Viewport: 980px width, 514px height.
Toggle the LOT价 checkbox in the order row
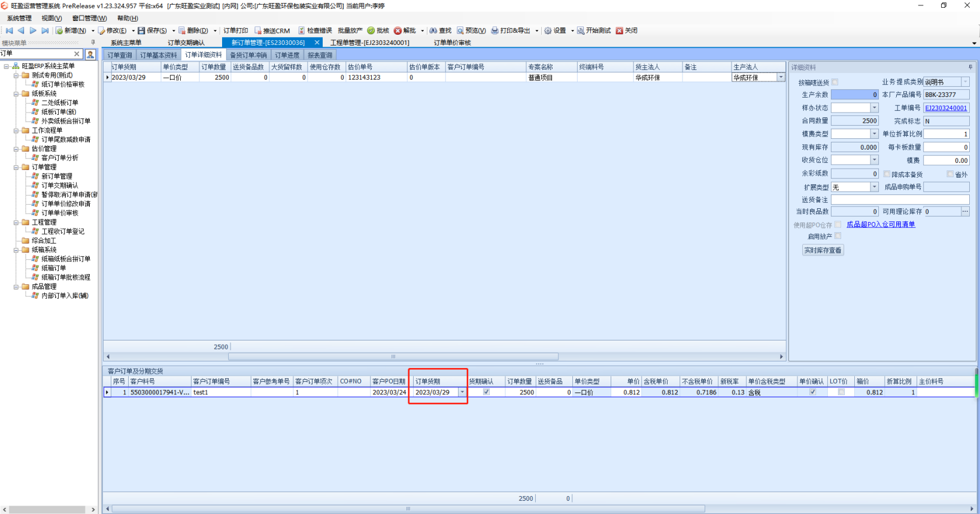coord(841,392)
